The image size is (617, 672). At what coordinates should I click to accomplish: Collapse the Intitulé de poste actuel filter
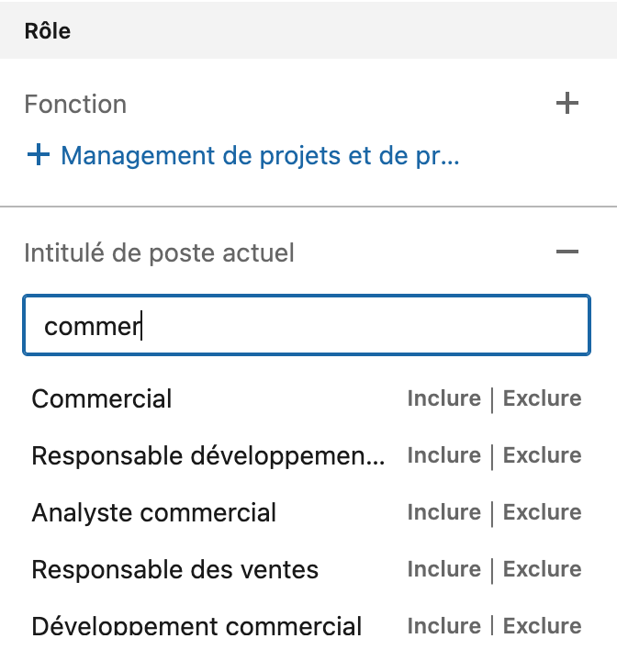pos(567,252)
